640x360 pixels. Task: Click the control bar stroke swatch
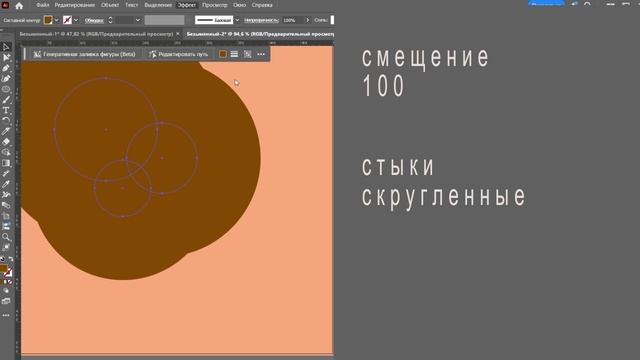click(x=67, y=20)
